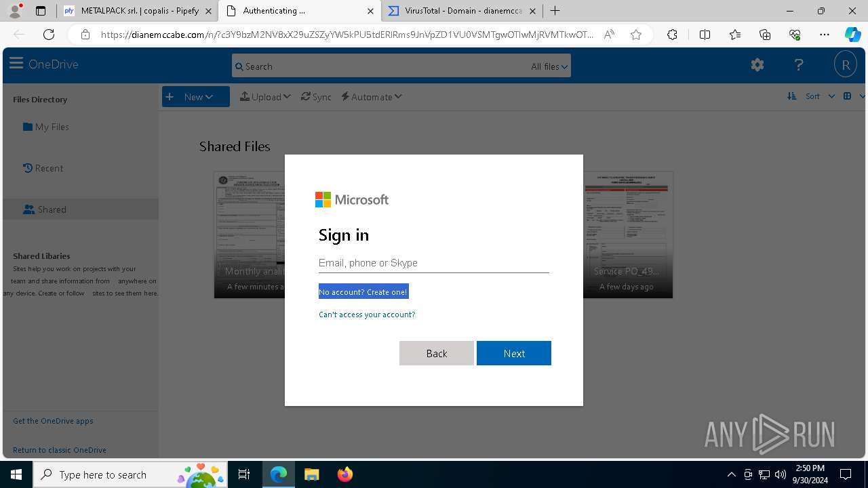This screenshot has width=868, height=488.
Task: Open Firefox from the taskbar
Action: (x=344, y=474)
